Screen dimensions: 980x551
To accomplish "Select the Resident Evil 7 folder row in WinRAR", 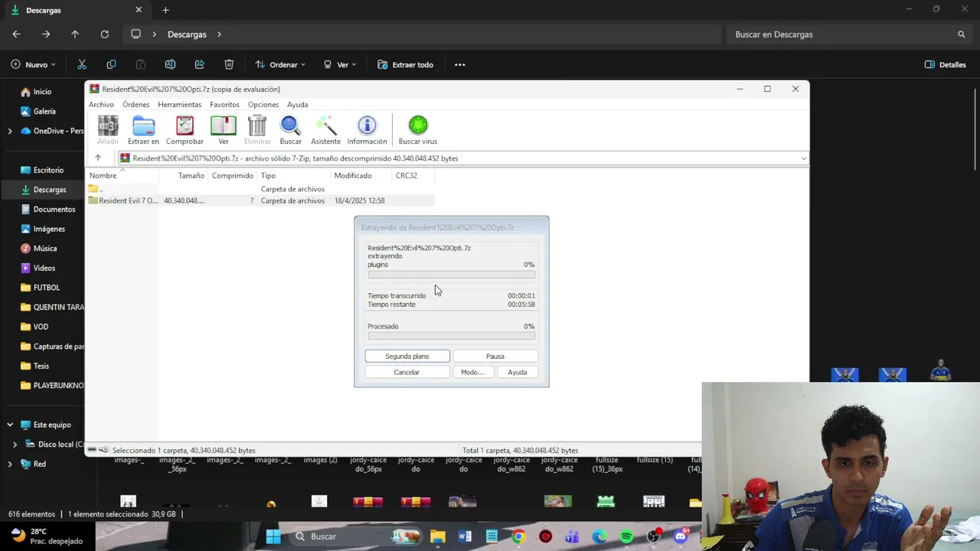I will coord(260,201).
